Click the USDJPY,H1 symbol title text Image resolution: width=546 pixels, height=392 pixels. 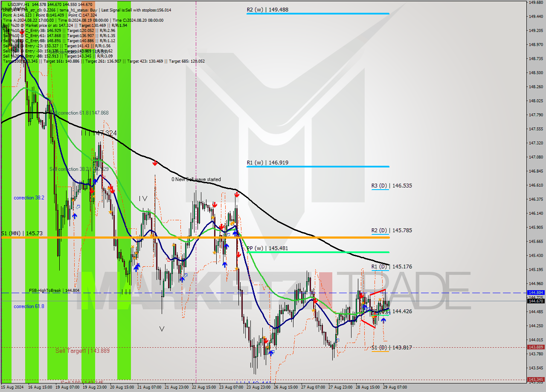coord(19,4)
